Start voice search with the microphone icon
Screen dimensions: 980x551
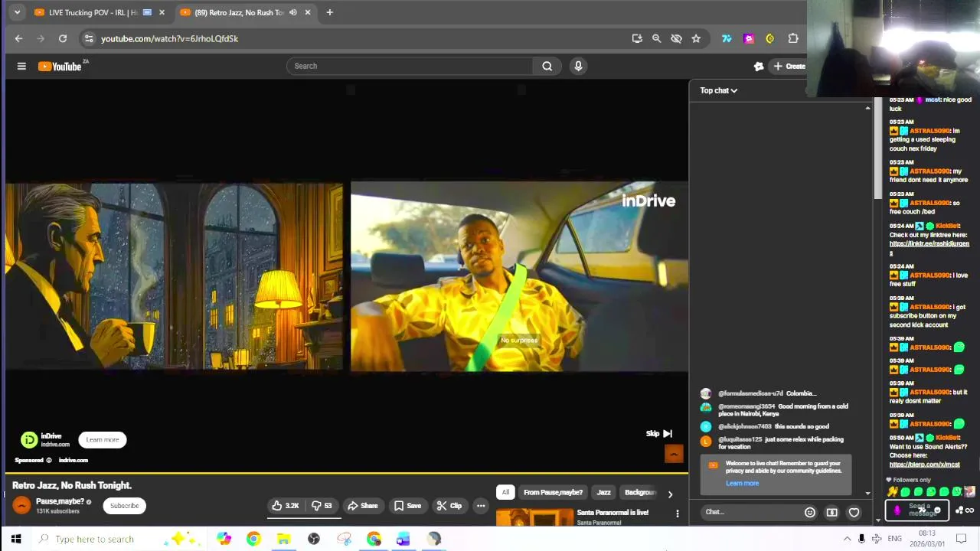(578, 66)
